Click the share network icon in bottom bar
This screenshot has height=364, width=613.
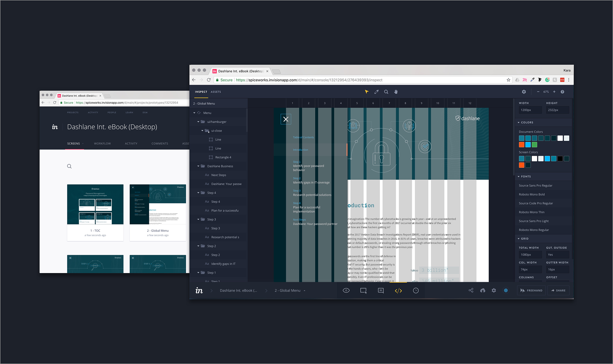coord(471,290)
